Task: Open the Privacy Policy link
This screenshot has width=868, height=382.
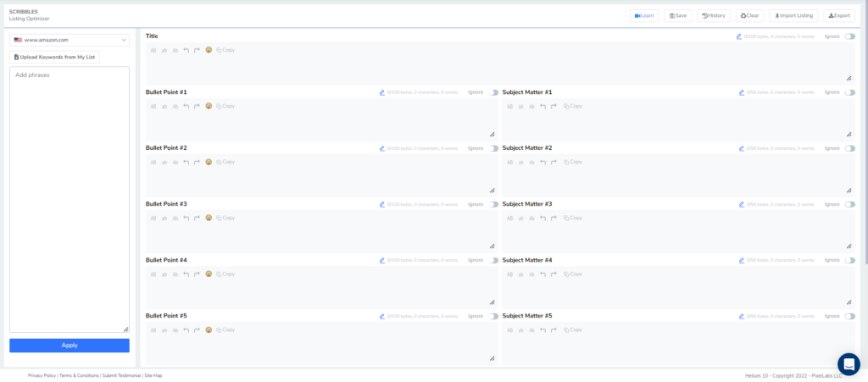Action: 42,375
